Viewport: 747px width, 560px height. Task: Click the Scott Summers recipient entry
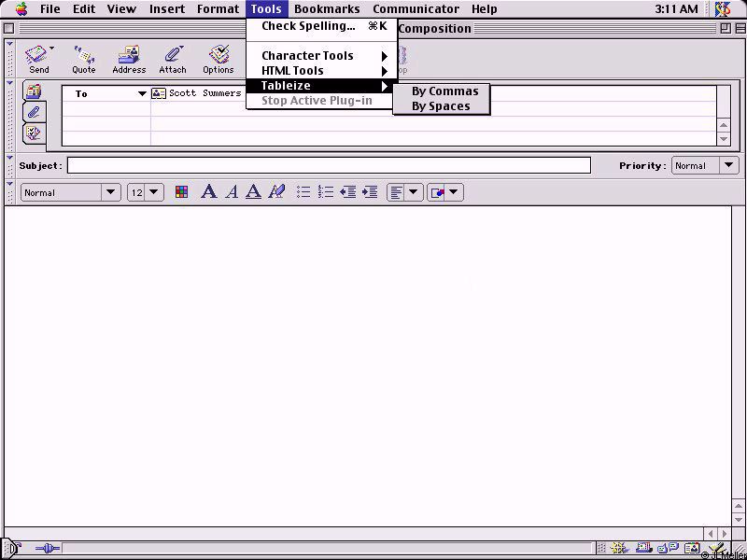[x=204, y=93]
